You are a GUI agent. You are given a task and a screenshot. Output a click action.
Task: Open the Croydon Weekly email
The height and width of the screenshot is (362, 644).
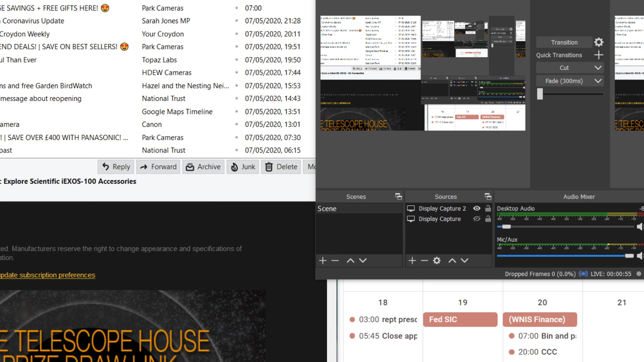tap(157, 34)
